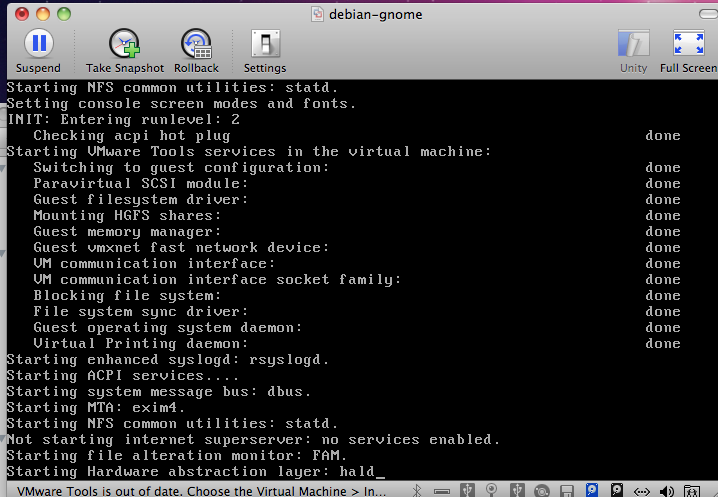The image size is (718, 497).
Task: Click the debian-gnome document proxy icon
Action: (317, 14)
